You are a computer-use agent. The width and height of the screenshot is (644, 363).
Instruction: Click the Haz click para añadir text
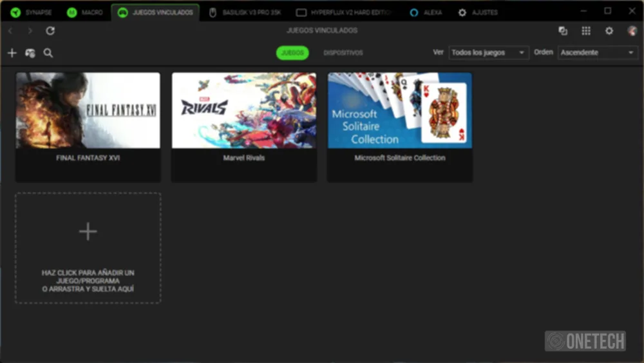[x=88, y=280]
